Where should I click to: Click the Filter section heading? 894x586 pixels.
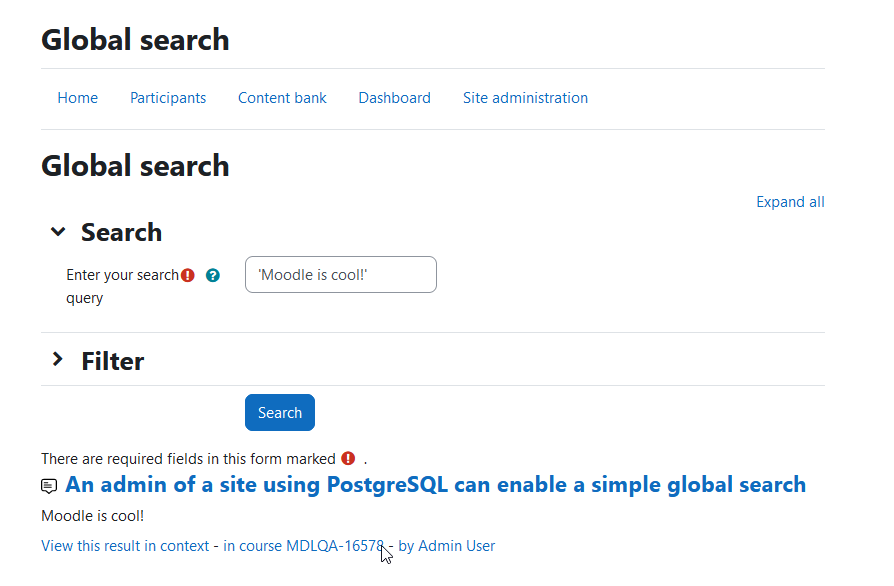tap(113, 361)
